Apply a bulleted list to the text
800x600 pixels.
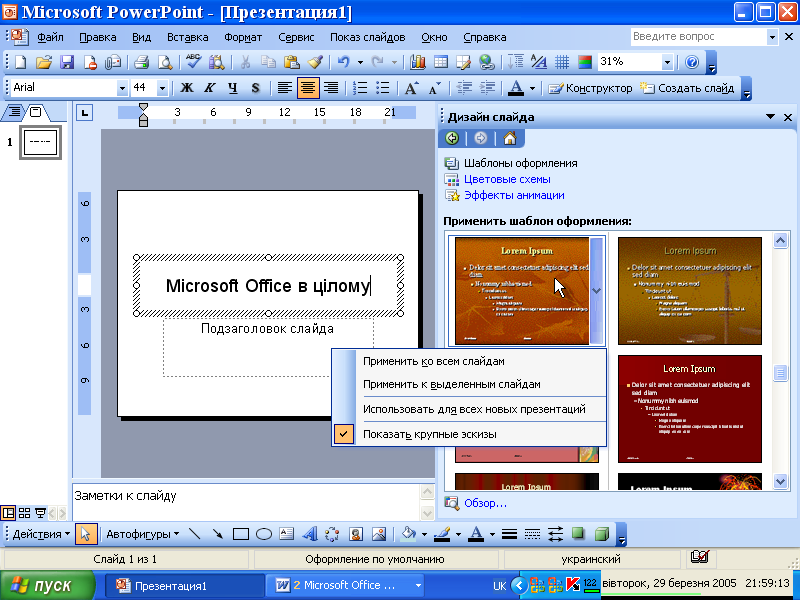(383, 88)
